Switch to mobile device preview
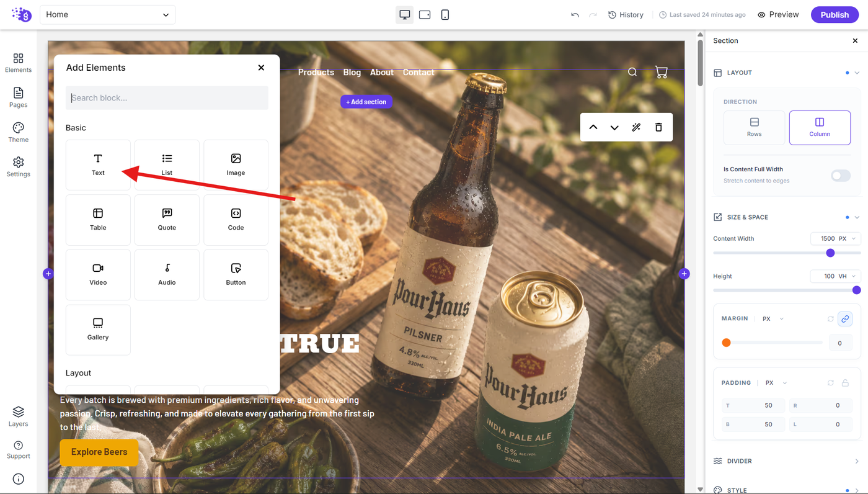The width and height of the screenshot is (868, 494). [445, 15]
